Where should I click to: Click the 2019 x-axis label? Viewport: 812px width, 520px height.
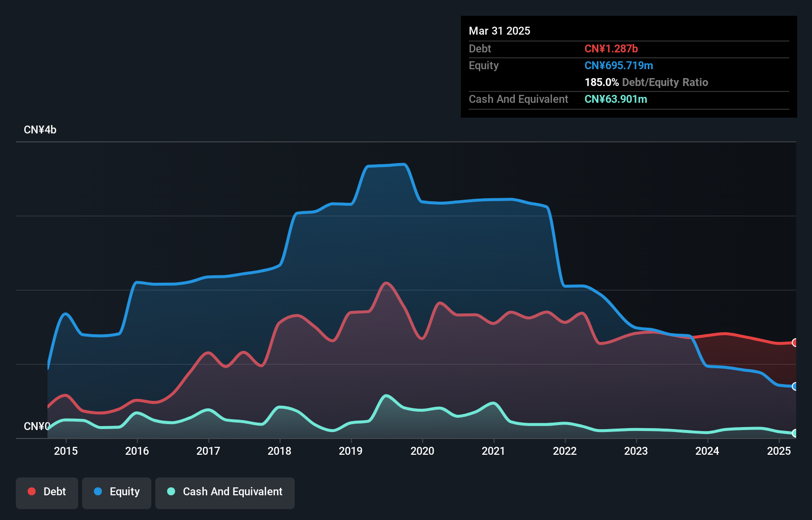(351, 451)
